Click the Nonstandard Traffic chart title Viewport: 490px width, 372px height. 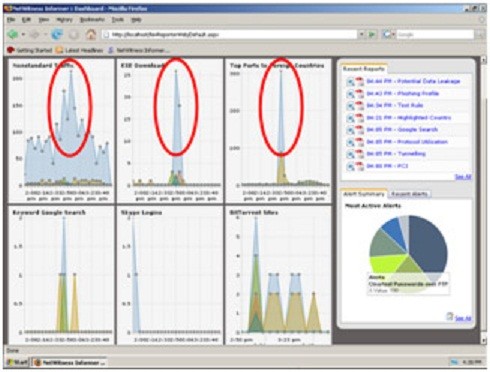43,66
